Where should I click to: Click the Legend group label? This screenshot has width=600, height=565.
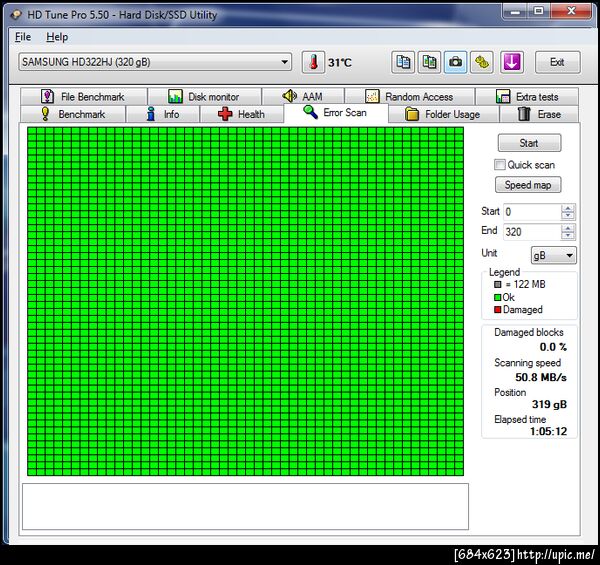[504, 272]
